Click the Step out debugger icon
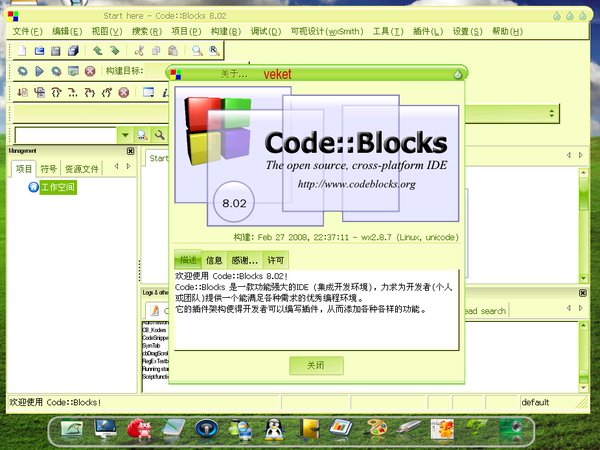 (107, 92)
